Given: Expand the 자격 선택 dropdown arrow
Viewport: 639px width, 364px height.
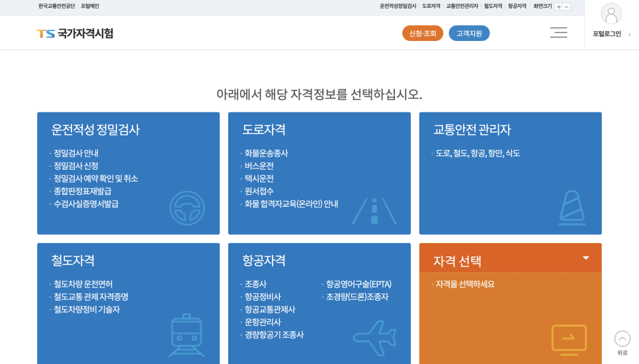Looking at the screenshot, I should [585, 258].
